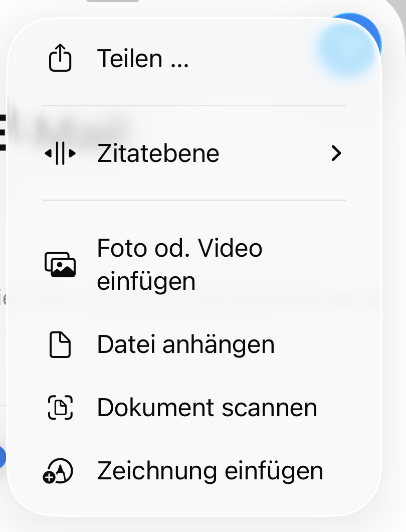The image size is (406, 532).
Task: Select the drawing markup pen icon
Action: pyautogui.click(x=59, y=472)
